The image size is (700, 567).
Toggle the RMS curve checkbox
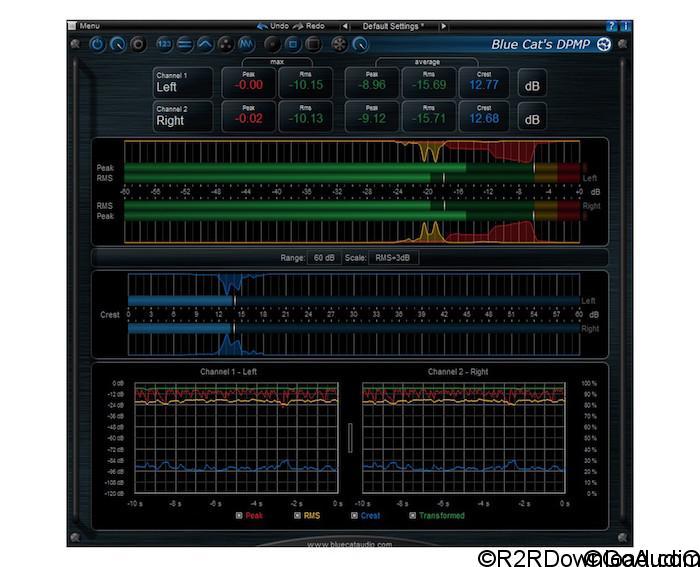pos(296,516)
